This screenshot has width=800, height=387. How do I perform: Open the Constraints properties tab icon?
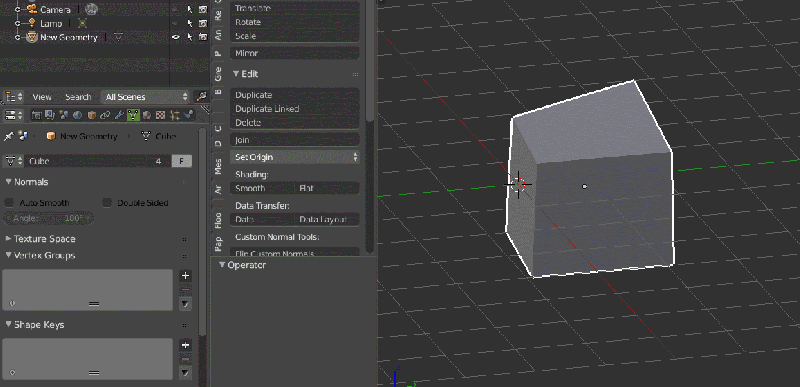[105, 115]
